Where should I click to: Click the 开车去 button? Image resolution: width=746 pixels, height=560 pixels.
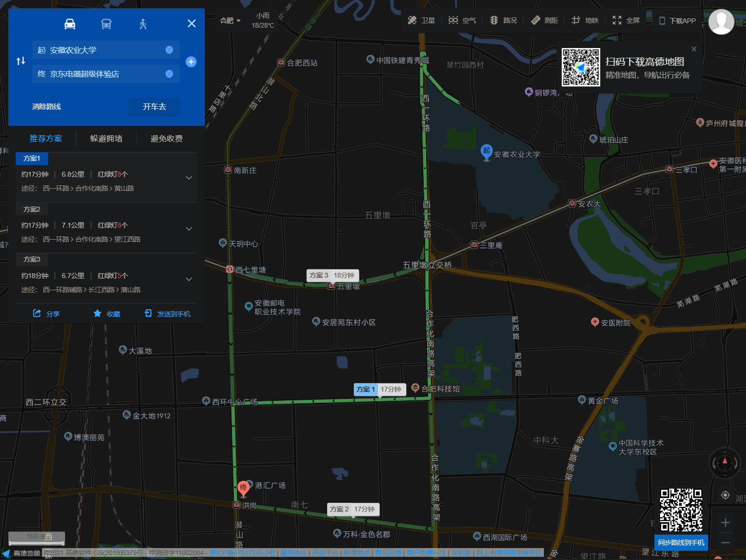click(x=154, y=107)
